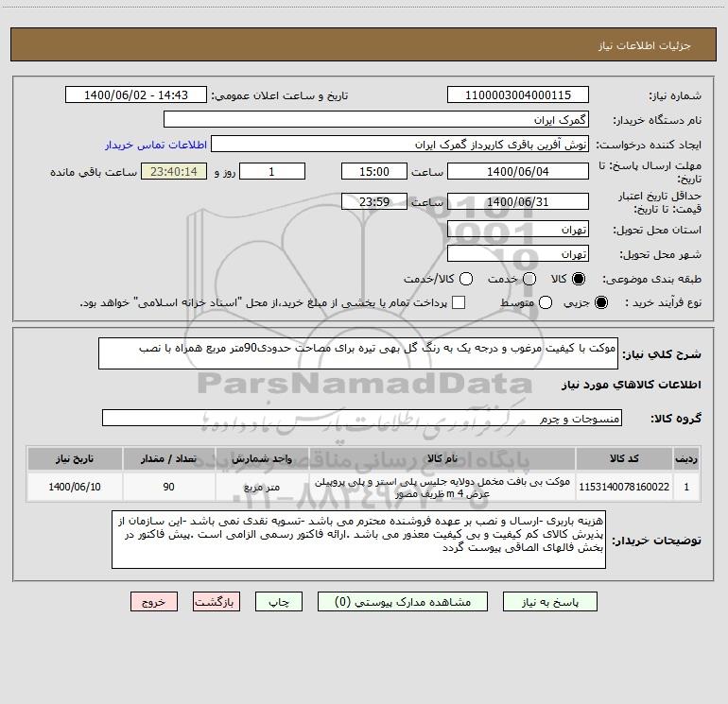This screenshot has width=728, height=704.
Task: Click the requester field نوش آفرین باقری
Action: click(400, 145)
